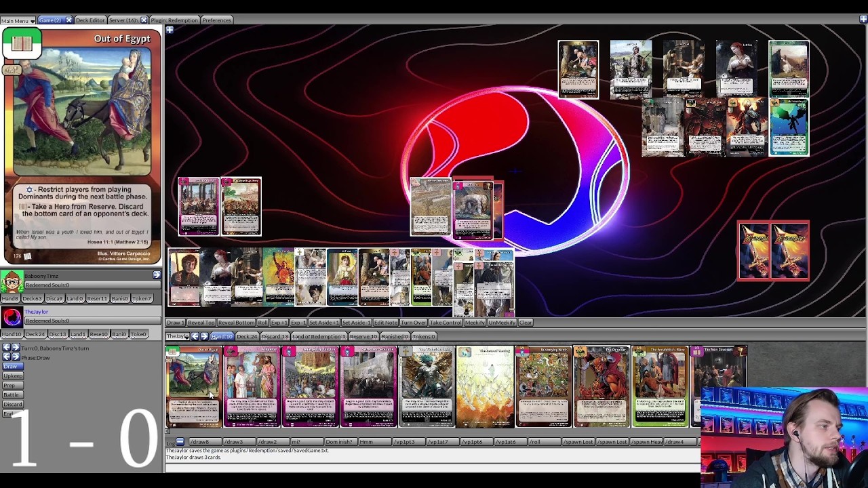Click the blue arrow beside BaboonyTimz's name

click(157, 275)
